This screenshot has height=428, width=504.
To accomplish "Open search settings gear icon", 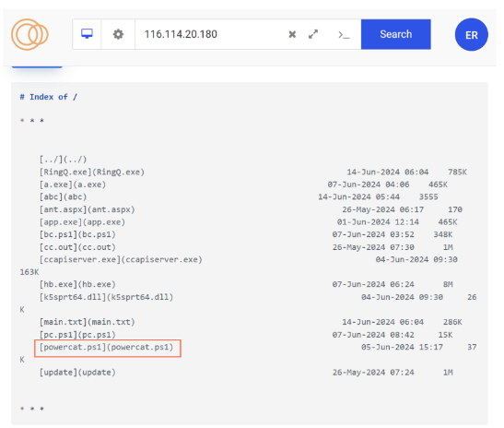I will [x=118, y=34].
